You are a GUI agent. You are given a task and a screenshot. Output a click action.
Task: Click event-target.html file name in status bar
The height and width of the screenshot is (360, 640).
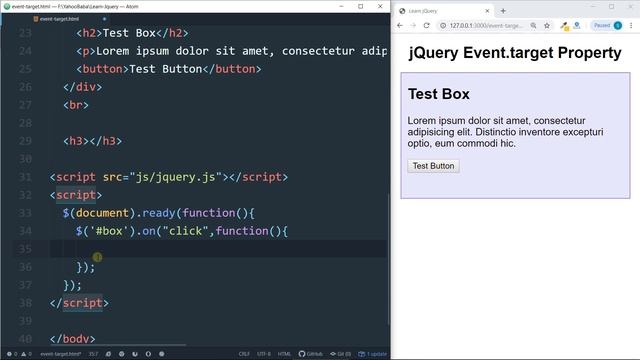[60, 354]
